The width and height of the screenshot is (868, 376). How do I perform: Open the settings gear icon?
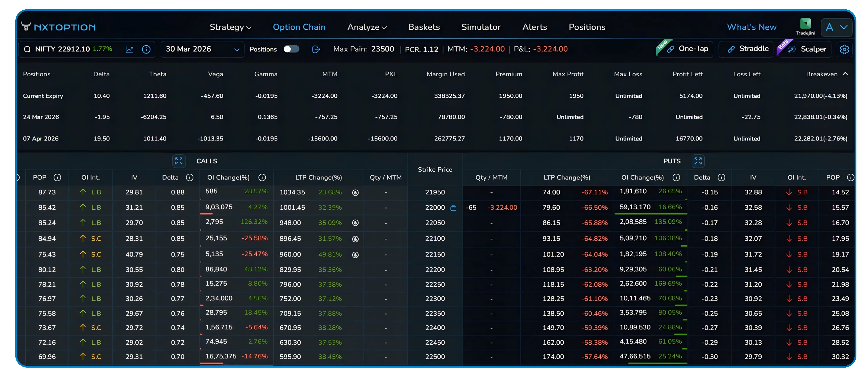[845, 49]
